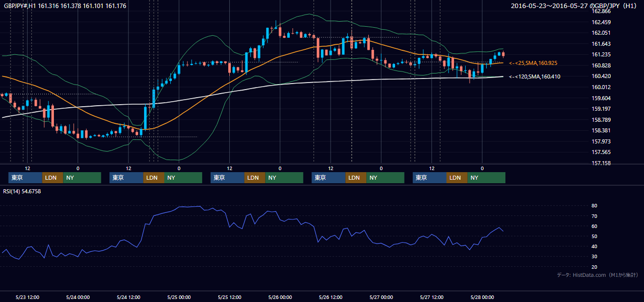Click the RSI scale value 70

[595, 216]
